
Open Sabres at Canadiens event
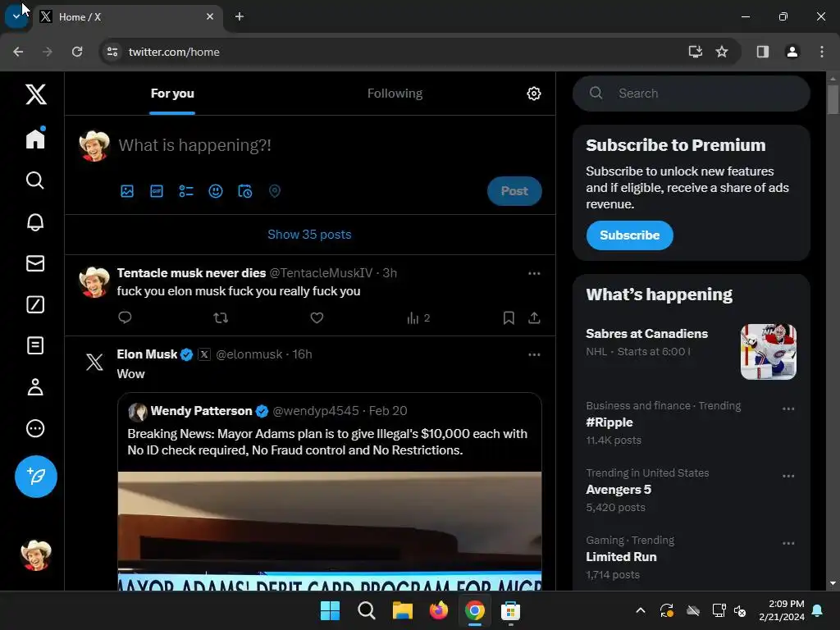[646, 334]
